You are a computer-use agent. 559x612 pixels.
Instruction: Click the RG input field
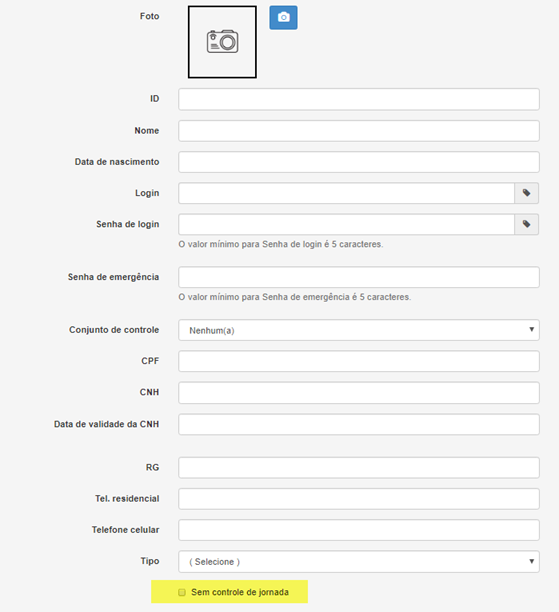point(359,468)
